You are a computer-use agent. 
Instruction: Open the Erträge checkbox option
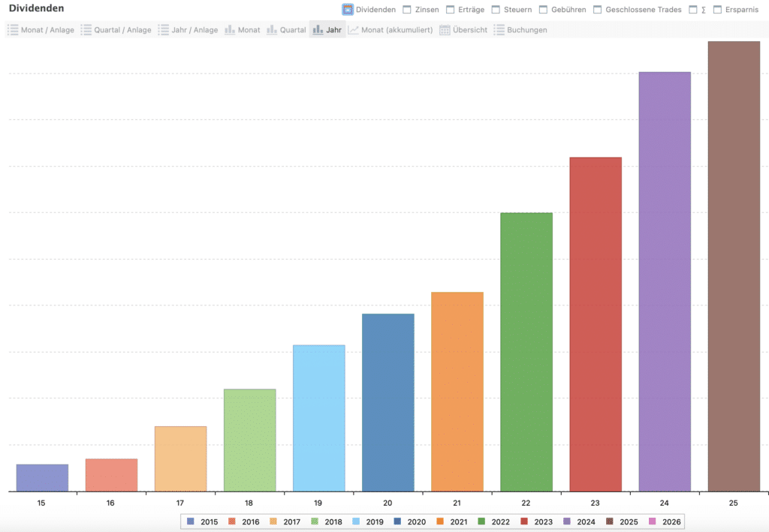click(451, 10)
